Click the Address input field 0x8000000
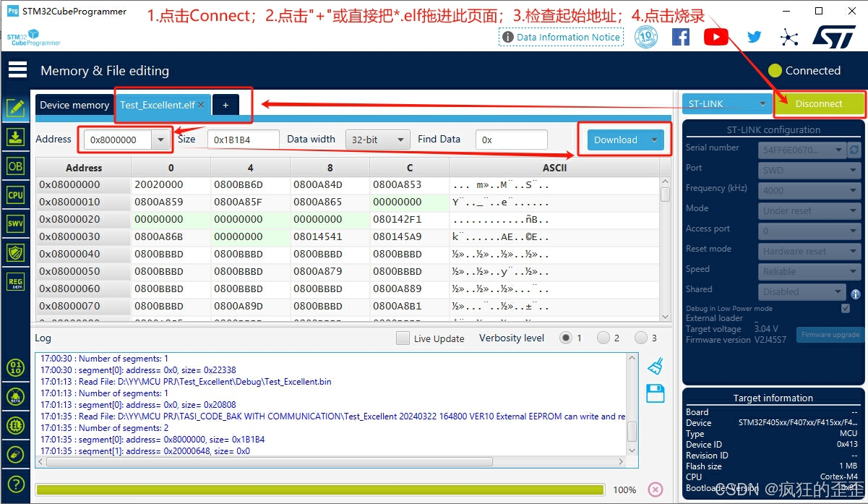Image resolution: width=868 pixels, height=504 pixels. [x=119, y=140]
